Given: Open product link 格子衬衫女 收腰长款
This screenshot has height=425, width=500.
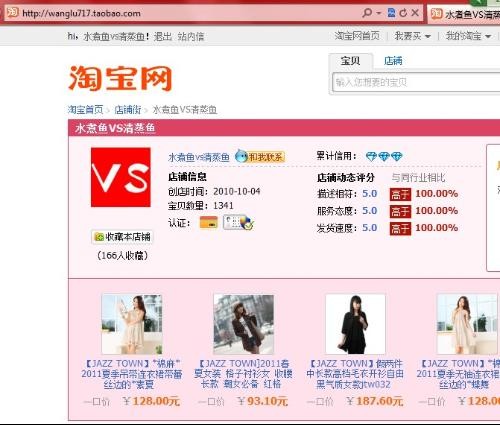Looking at the screenshot, I should (x=244, y=374).
